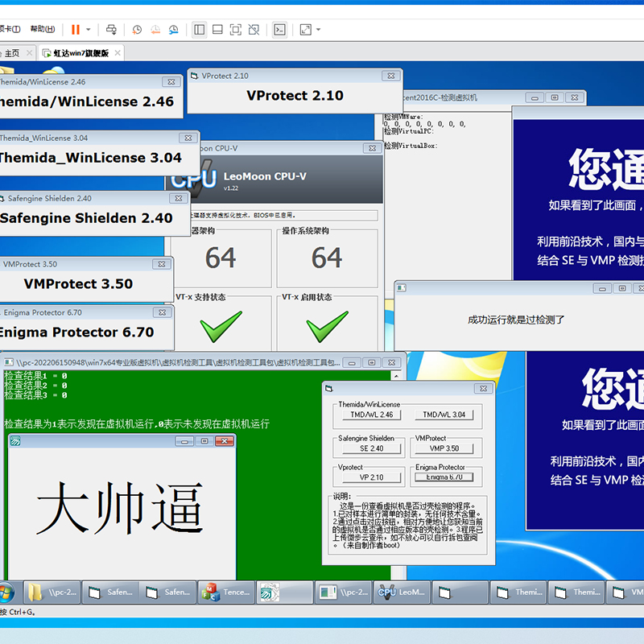Screen dimensions: 644x644
Task: Expand the 帮助(H) help menu
Action: point(40,28)
